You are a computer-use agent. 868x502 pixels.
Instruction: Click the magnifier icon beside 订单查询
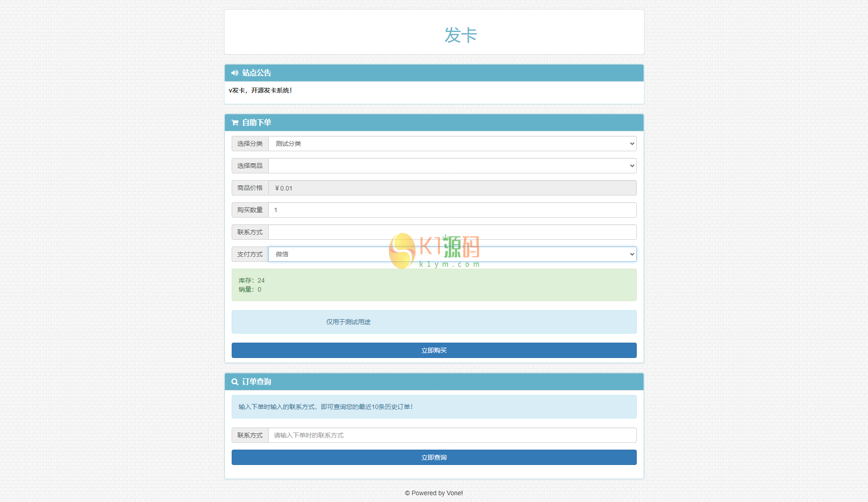[x=235, y=382]
